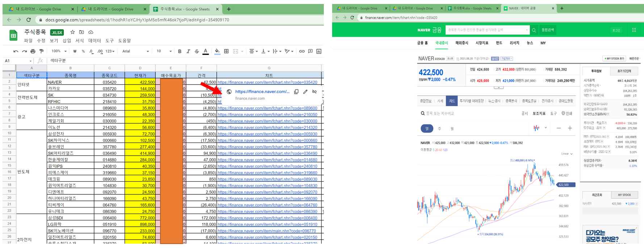Open text color picker
The image size is (644, 248).
(x=206, y=51)
